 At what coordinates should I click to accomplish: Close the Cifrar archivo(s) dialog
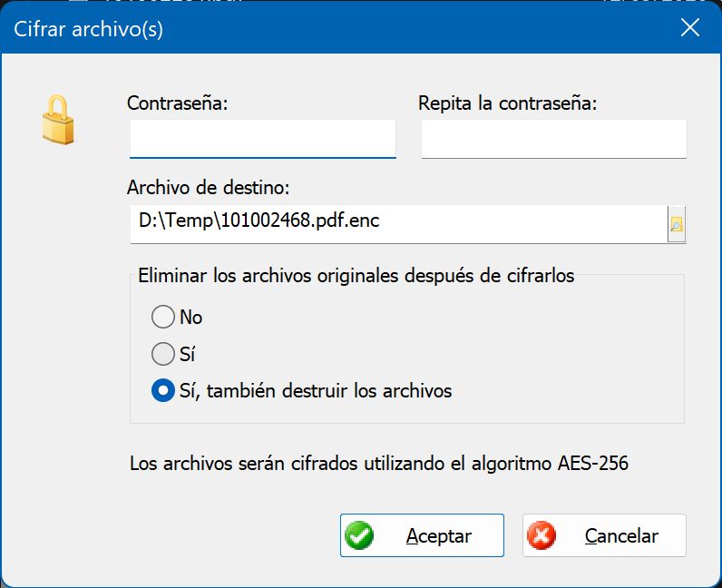(689, 27)
